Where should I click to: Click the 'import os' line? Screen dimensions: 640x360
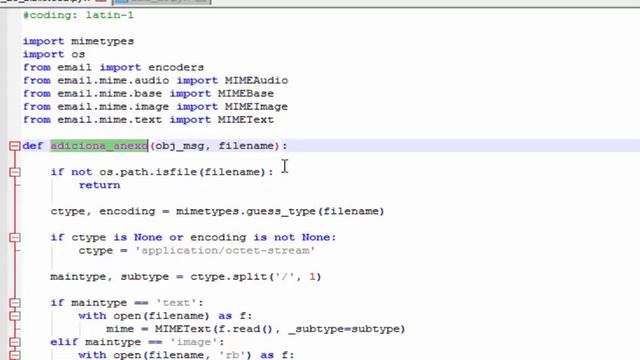tap(54, 54)
